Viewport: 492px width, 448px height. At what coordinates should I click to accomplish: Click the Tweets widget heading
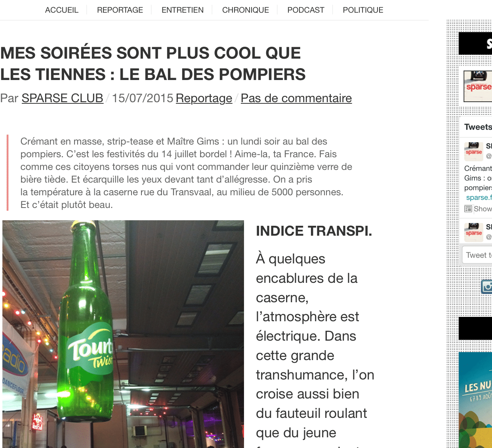click(x=478, y=127)
